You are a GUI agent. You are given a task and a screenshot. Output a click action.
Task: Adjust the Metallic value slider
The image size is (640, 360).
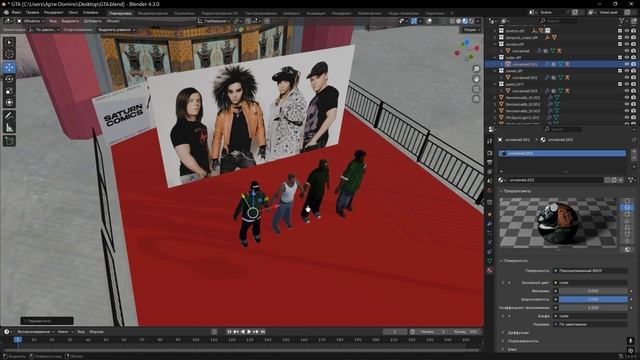[x=593, y=291]
